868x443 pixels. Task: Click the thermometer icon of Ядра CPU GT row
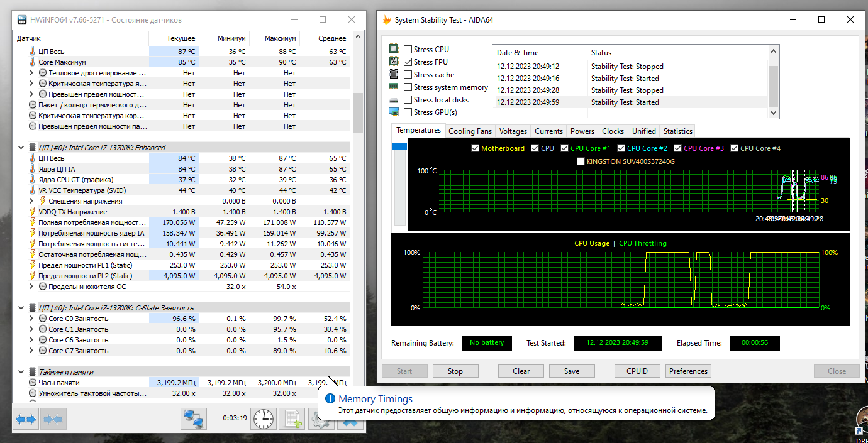pyautogui.click(x=33, y=180)
